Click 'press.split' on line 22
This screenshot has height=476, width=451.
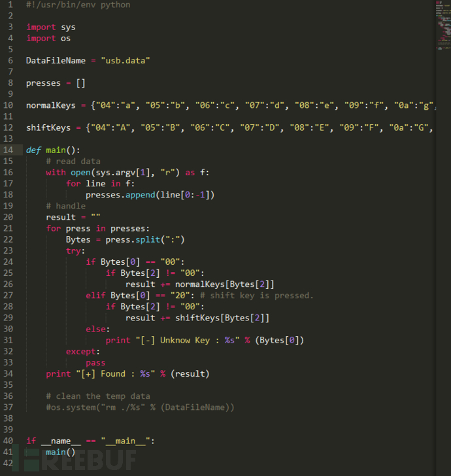pos(133,240)
